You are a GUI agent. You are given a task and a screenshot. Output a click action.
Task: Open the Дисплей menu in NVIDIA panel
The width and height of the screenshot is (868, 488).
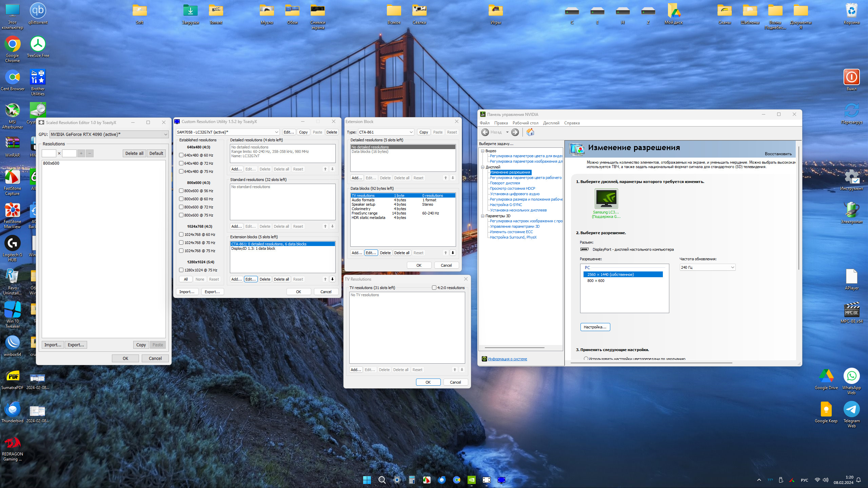click(x=551, y=123)
